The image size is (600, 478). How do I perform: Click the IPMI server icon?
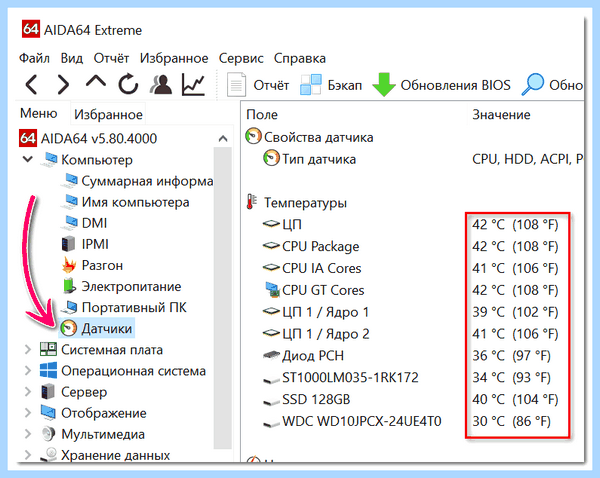(x=68, y=244)
